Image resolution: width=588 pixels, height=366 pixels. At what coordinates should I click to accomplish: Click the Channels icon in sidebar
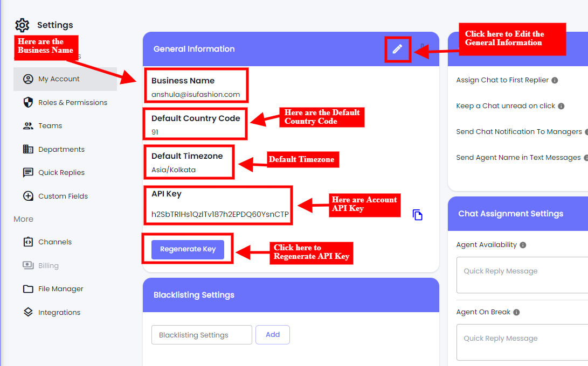29,242
